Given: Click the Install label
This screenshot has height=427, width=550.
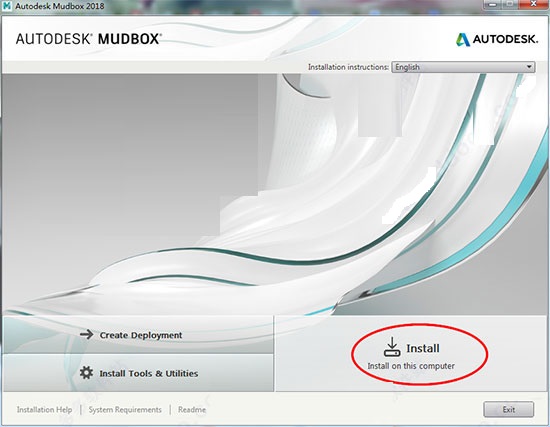Looking at the screenshot, I should pyautogui.click(x=423, y=348).
